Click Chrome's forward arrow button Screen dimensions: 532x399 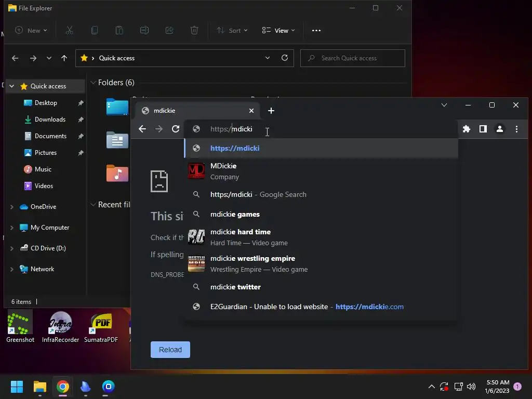(159, 129)
